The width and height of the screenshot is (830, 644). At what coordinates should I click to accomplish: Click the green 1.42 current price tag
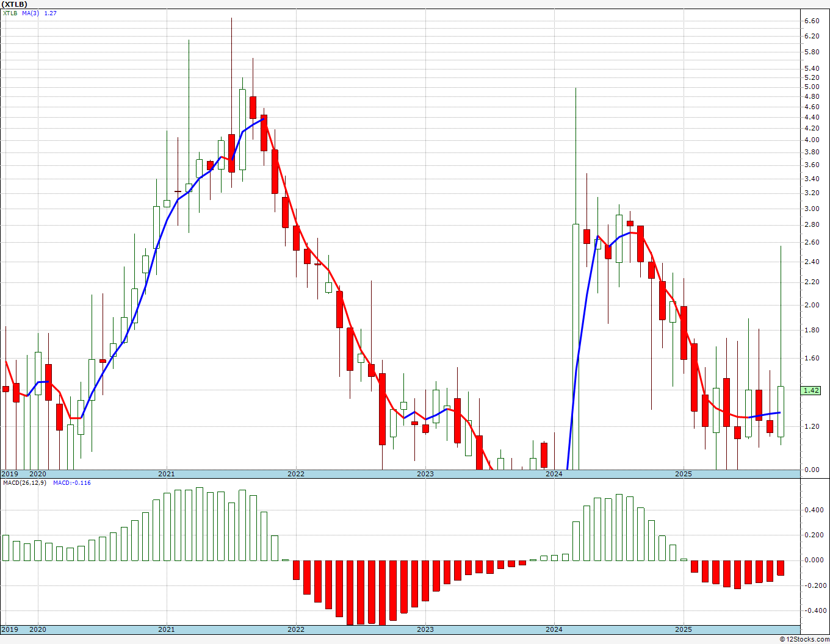[x=812, y=390]
